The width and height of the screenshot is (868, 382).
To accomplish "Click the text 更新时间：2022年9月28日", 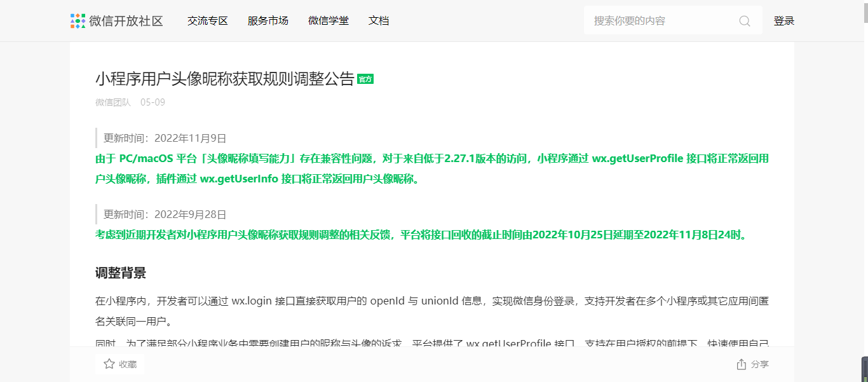I will coord(165,215).
